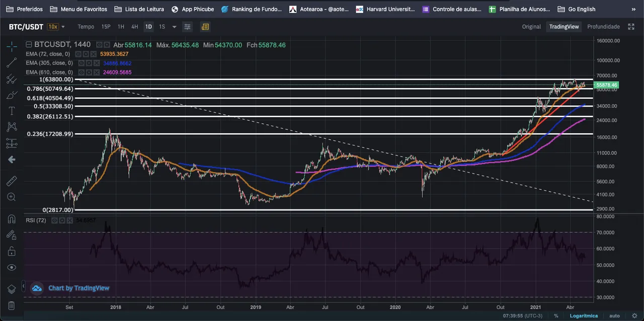Collapse the left drawing toolbar

pos(23,286)
